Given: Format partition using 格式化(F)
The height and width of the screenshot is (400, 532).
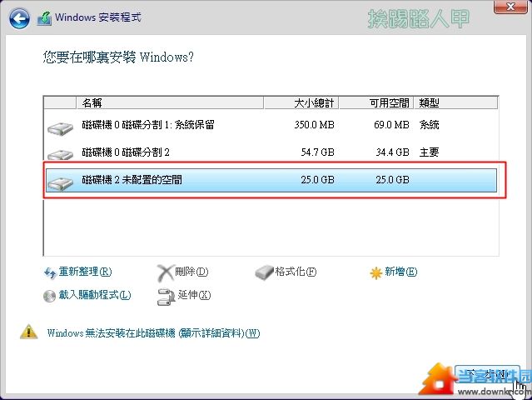Looking at the screenshot, I should tap(296, 272).
